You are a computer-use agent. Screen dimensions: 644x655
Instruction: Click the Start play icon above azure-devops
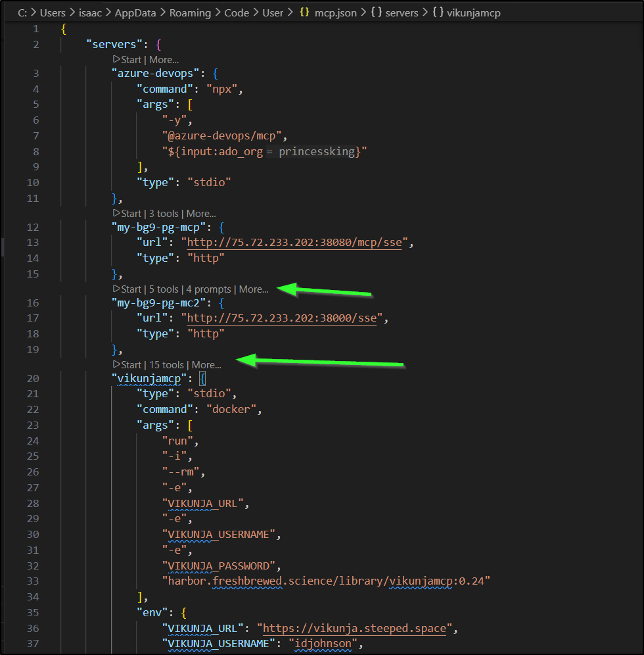pos(116,60)
